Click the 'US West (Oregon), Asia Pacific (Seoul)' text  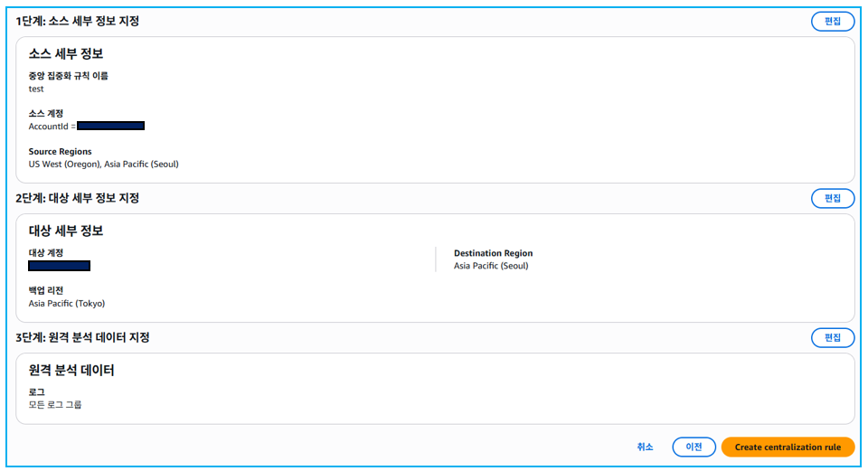coord(103,164)
